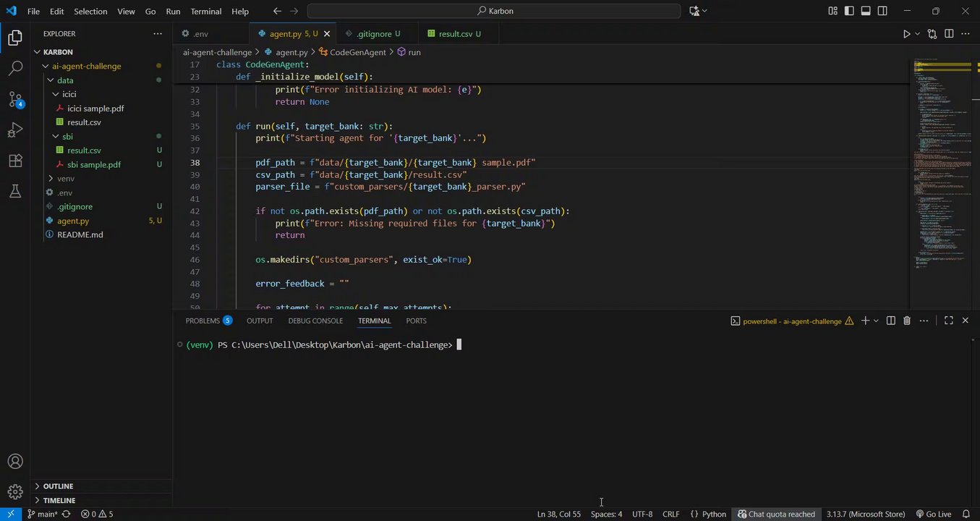Open the Manage gear menu
980x521 pixels.
(15, 492)
